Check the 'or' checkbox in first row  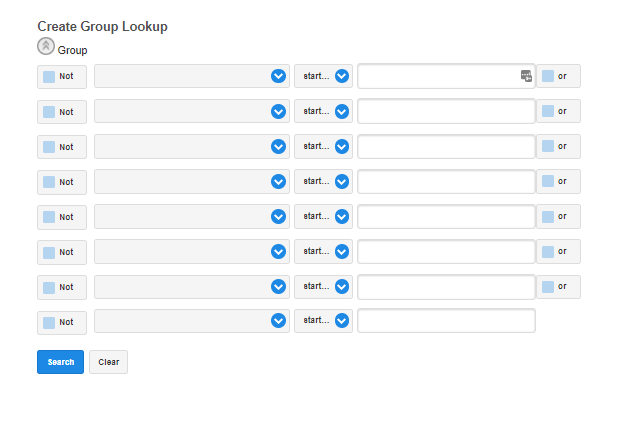(x=547, y=76)
